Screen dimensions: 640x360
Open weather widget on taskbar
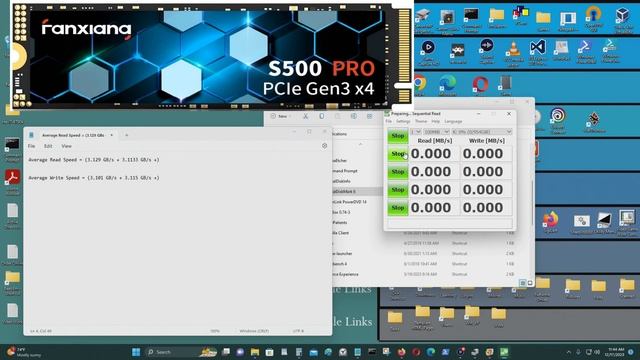tap(24, 352)
